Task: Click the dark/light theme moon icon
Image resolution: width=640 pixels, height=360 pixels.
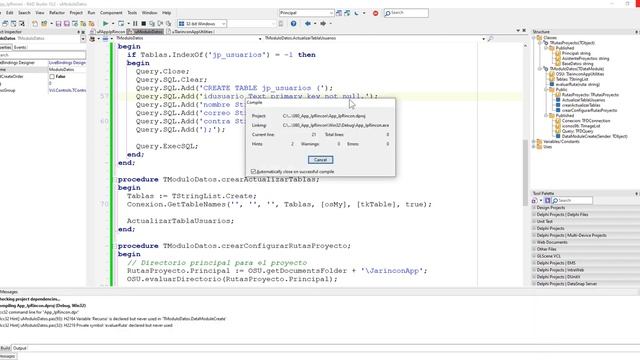Action: click(x=357, y=13)
